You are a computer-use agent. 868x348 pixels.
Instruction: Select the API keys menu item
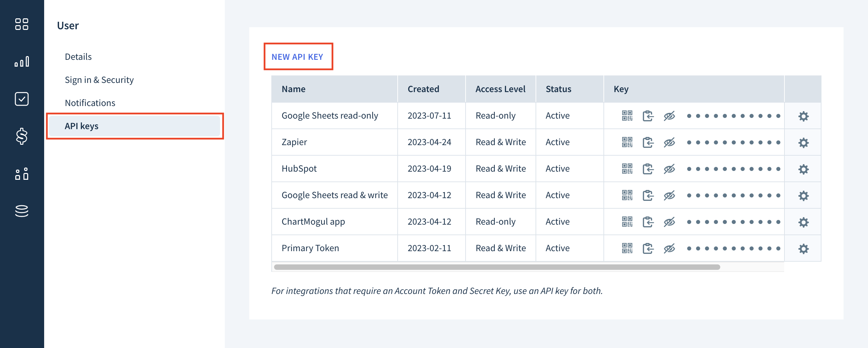tap(134, 126)
